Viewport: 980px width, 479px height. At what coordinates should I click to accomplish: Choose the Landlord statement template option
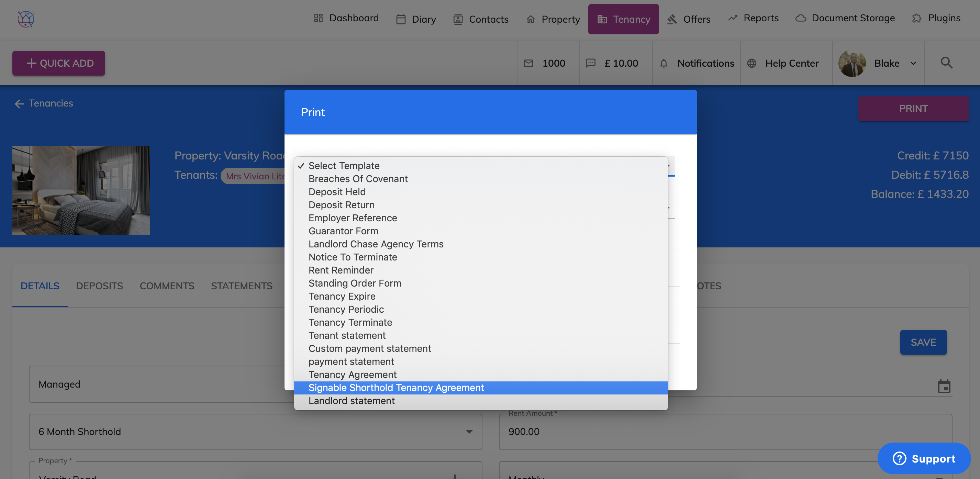point(351,401)
